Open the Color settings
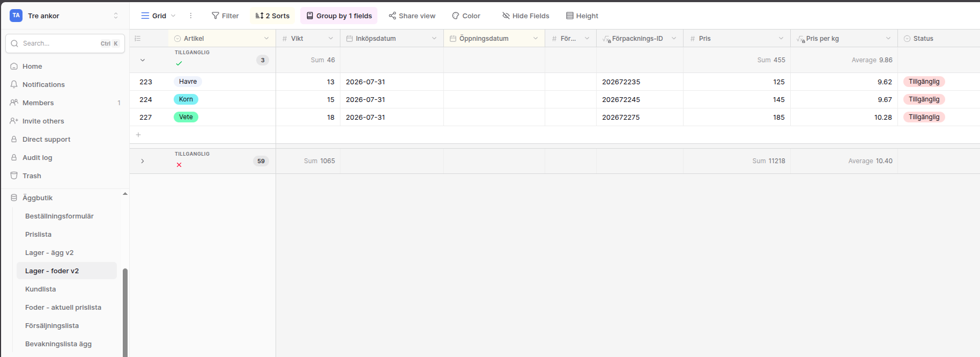 coord(466,16)
